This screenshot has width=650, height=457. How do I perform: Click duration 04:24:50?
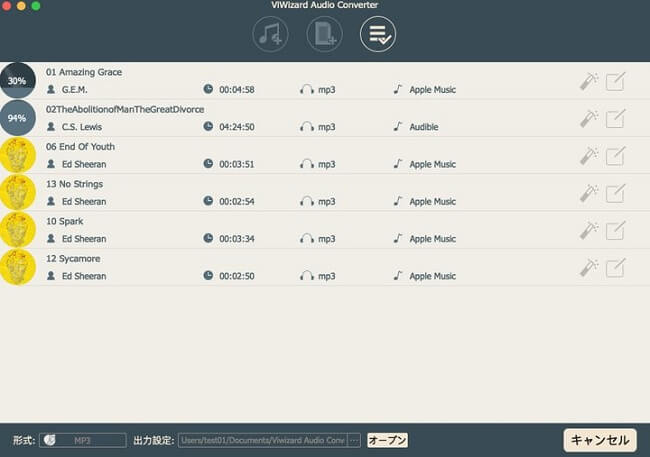pos(237,127)
